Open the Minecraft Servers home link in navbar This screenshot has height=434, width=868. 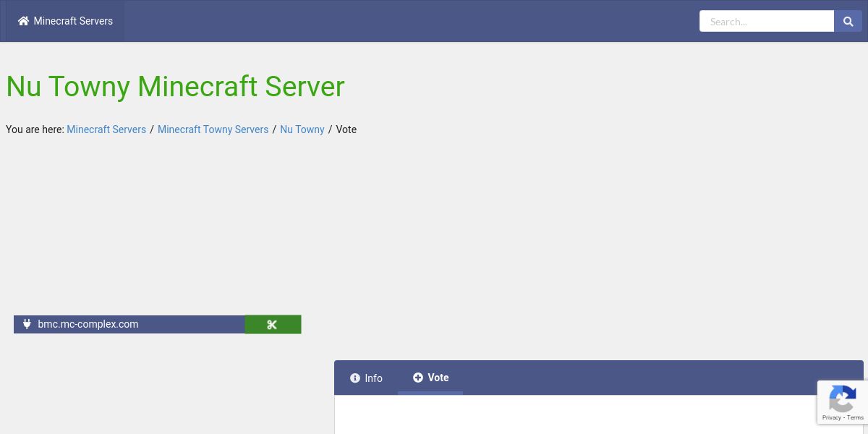[65, 21]
